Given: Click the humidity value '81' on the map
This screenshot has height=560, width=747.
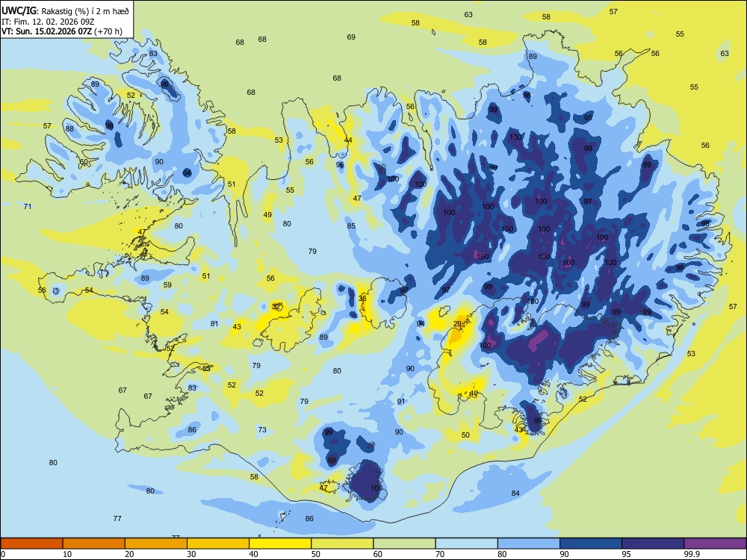Looking at the screenshot, I should (x=214, y=324).
